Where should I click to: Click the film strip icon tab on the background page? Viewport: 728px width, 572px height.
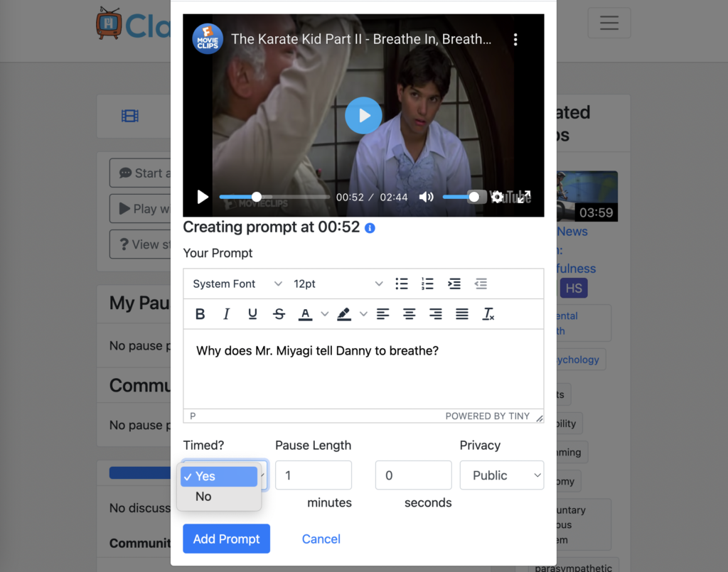(x=130, y=116)
